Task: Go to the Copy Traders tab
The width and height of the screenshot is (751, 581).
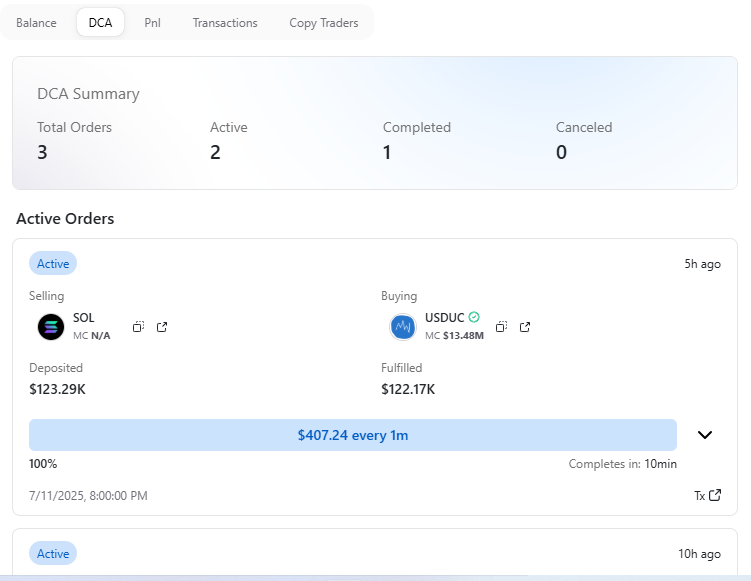Action: click(x=324, y=23)
